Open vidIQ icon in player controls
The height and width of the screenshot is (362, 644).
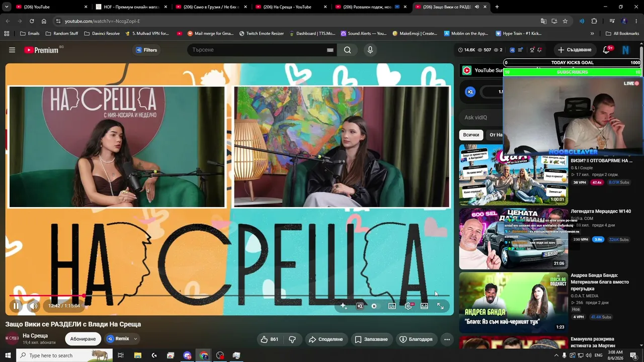pyautogui.click(x=360, y=306)
